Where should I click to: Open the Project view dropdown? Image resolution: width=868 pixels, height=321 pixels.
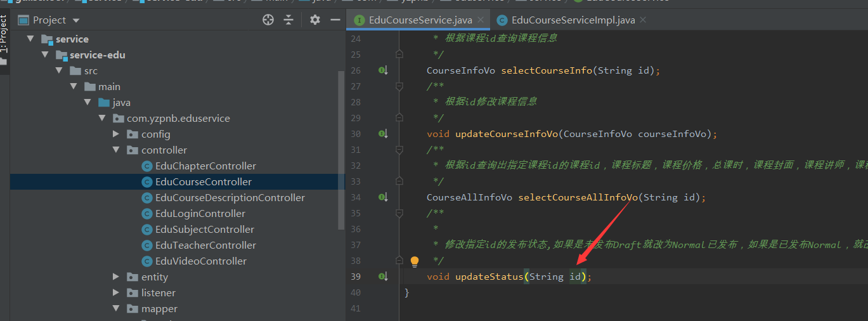[77, 20]
